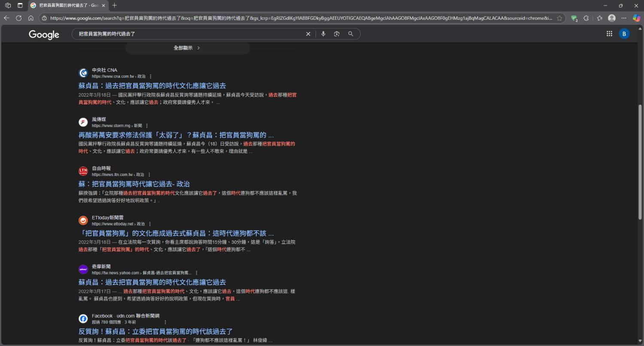Expand the 全部顯示 button

coord(188,48)
